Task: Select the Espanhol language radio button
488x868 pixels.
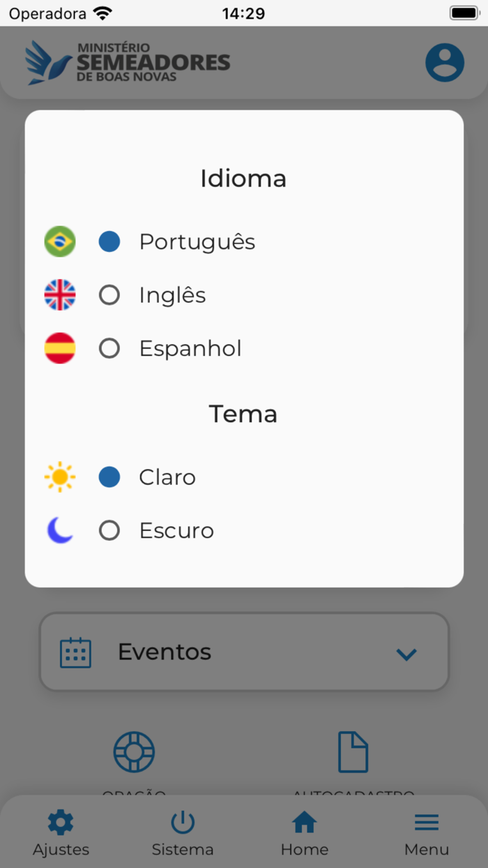Action: [109, 348]
